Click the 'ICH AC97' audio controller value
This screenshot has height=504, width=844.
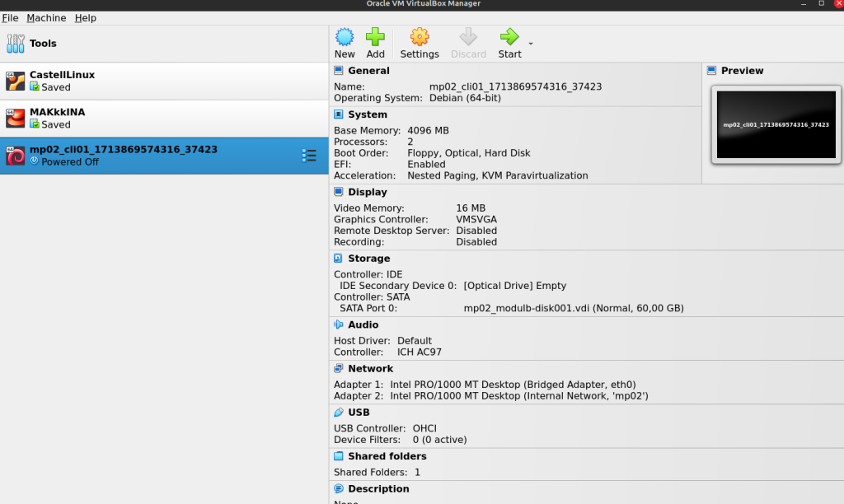tap(420, 352)
